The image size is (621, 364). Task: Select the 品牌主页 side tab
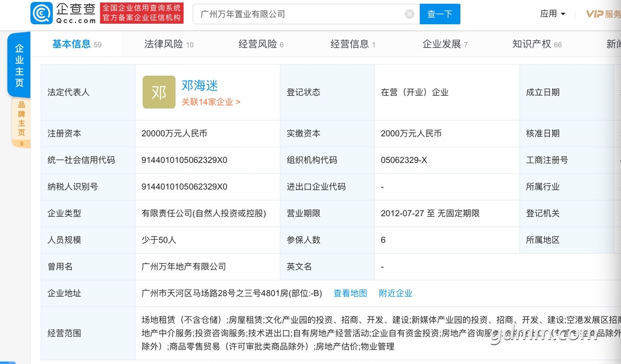coord(21,119)
